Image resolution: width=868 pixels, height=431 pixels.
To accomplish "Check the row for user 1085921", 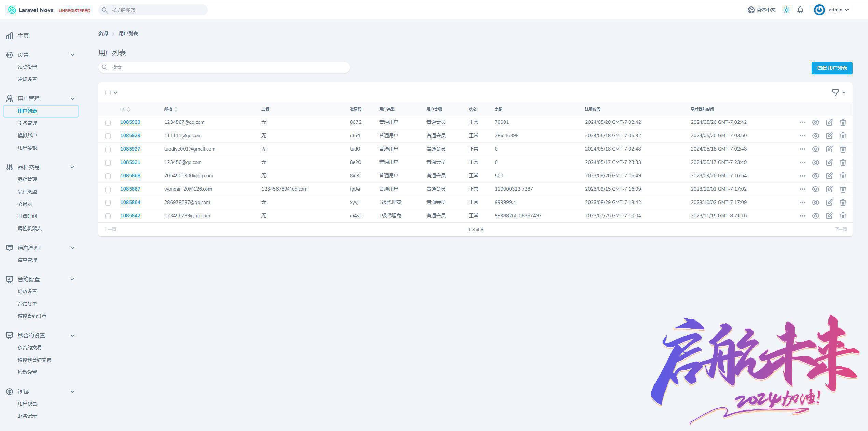I will [108, 162].
